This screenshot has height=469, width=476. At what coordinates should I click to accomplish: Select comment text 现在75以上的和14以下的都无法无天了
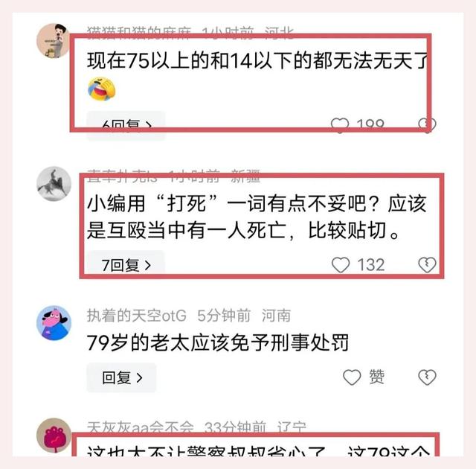click(258, 60)
